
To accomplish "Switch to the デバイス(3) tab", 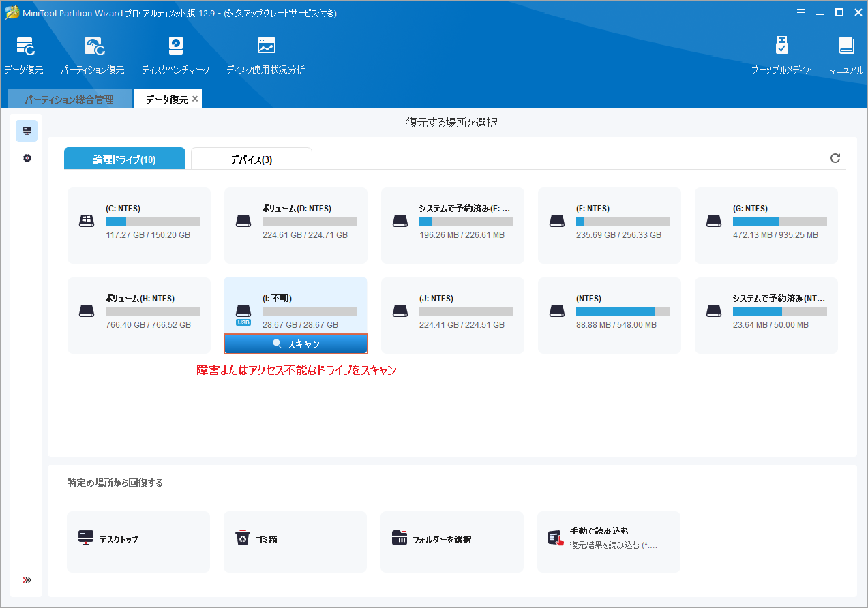I will click(x=252, y=159).
